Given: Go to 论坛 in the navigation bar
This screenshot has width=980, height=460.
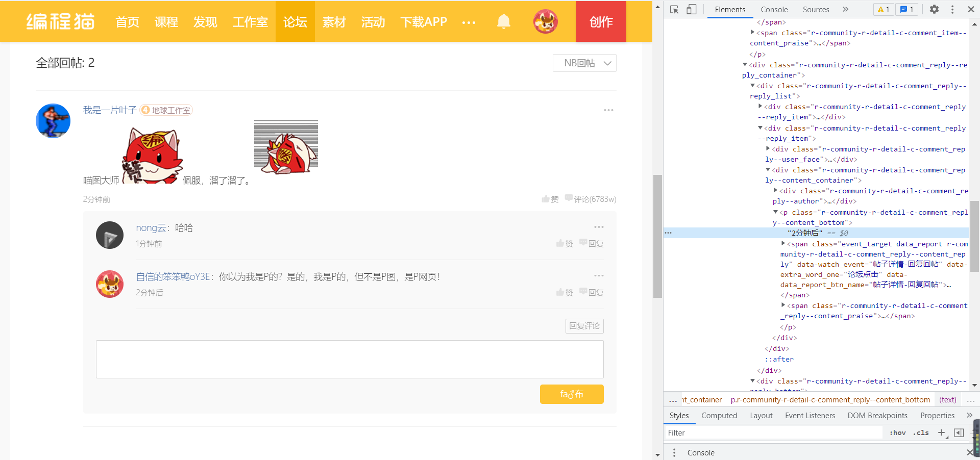Looking at the screenshot, I should click(295, 21).
